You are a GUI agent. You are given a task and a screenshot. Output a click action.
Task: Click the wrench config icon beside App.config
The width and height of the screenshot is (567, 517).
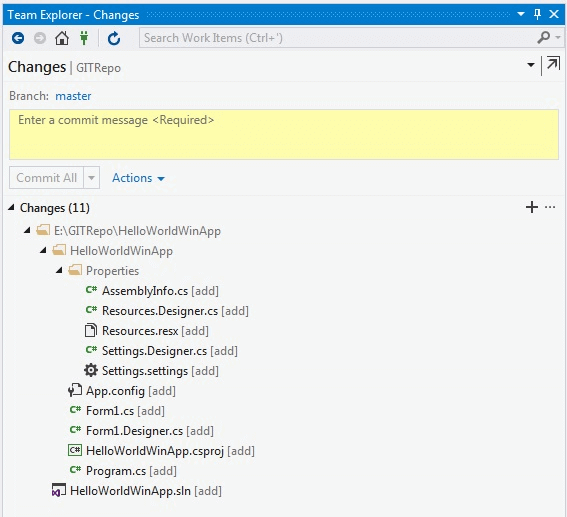tap(75, 390)
